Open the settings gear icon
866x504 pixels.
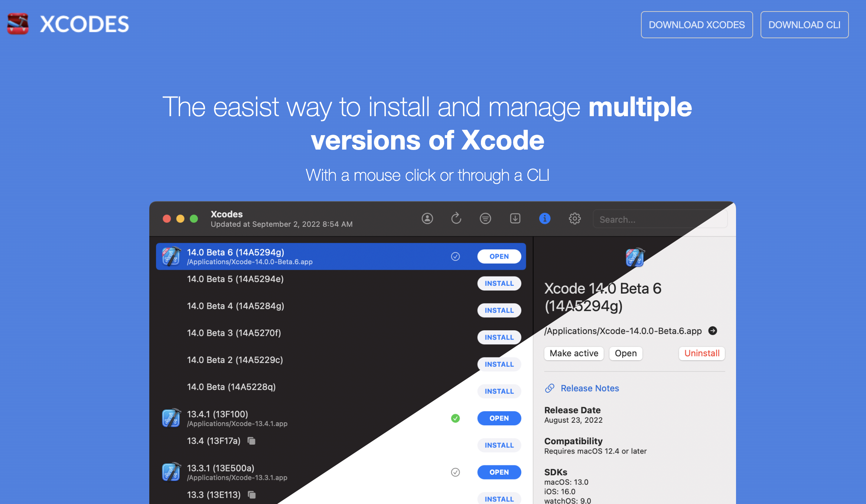coord(574,219)
